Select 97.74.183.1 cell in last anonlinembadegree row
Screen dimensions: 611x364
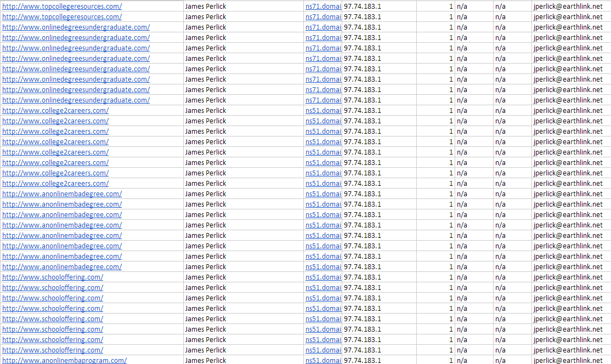click(379, 266)
